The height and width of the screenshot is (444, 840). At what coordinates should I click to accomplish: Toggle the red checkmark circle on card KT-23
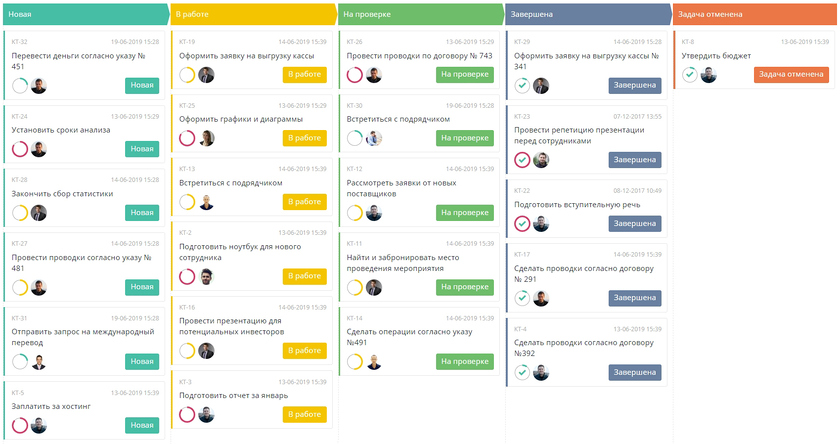(522, 160)
